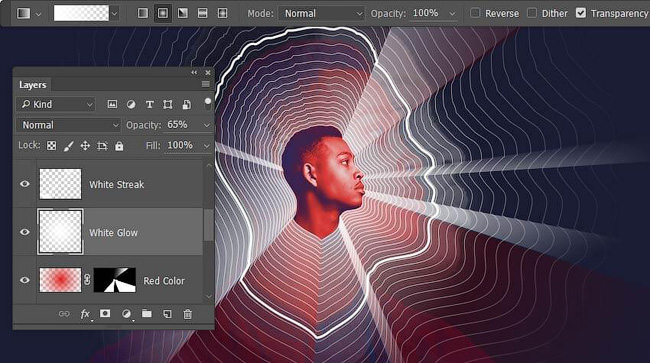
Task: Click the layer Opacity 65% field
Action: 182,125
